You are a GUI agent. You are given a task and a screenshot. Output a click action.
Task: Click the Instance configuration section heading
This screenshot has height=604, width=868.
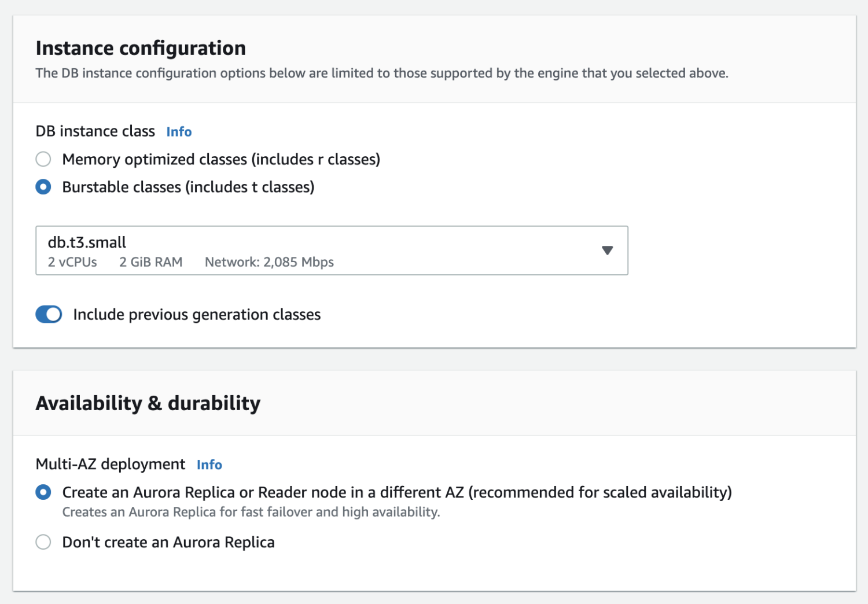141,48
